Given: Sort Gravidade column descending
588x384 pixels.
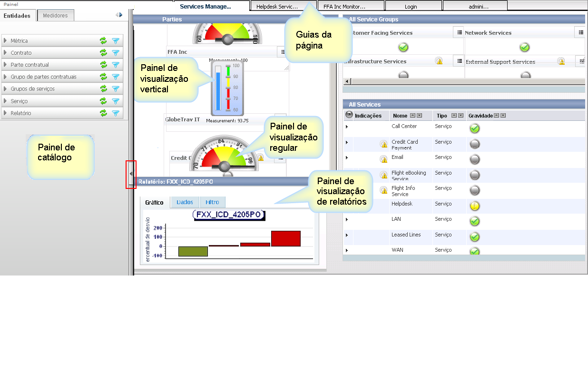Looking at the screenshot, I should point(503,116).
